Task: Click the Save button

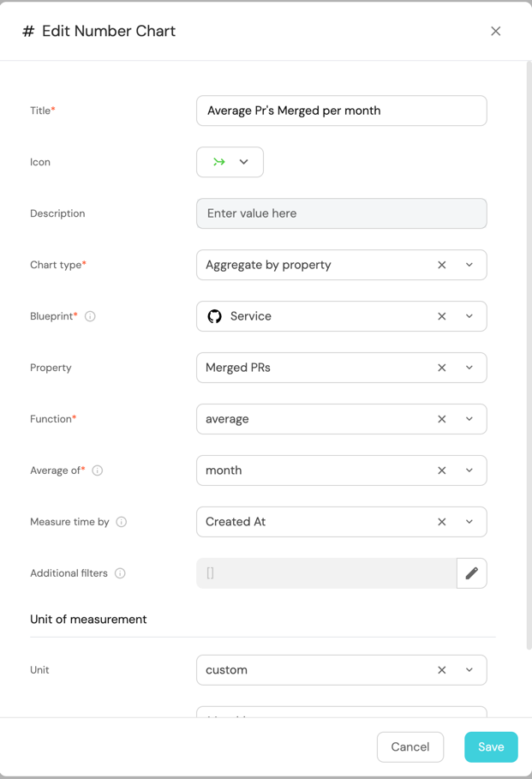Action: point(491,747)
